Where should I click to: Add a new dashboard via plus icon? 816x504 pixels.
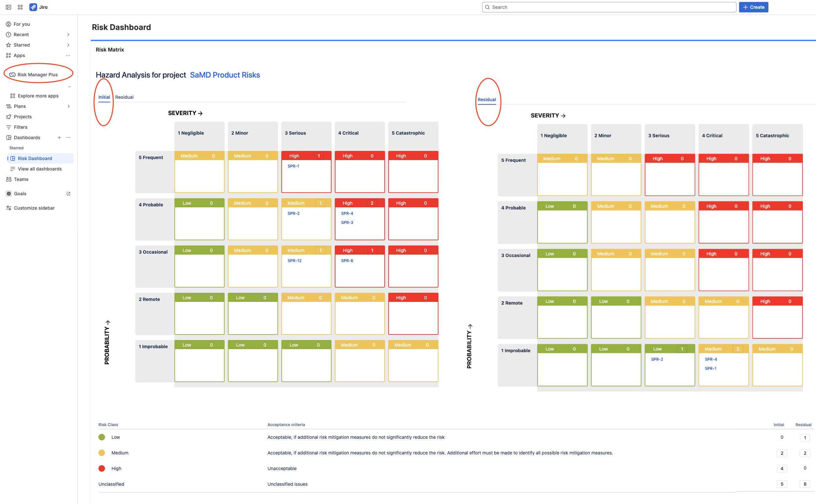[x=59, y=137]
